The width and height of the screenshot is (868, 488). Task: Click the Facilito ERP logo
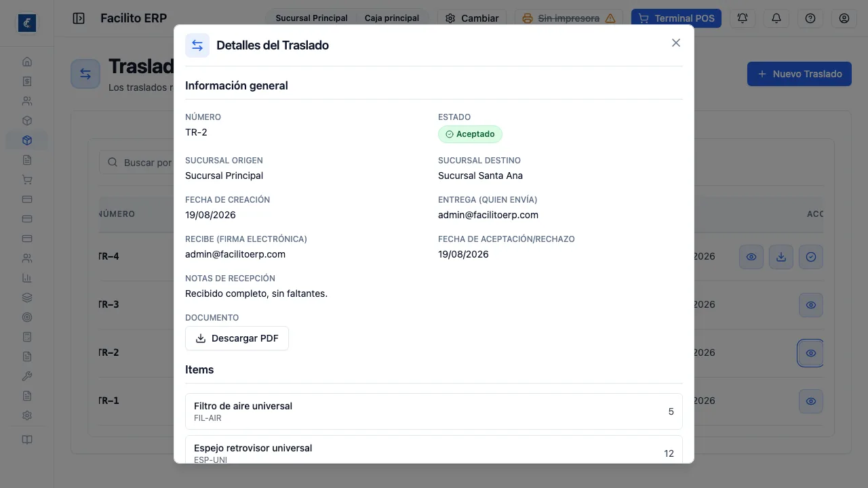[27, 23]
